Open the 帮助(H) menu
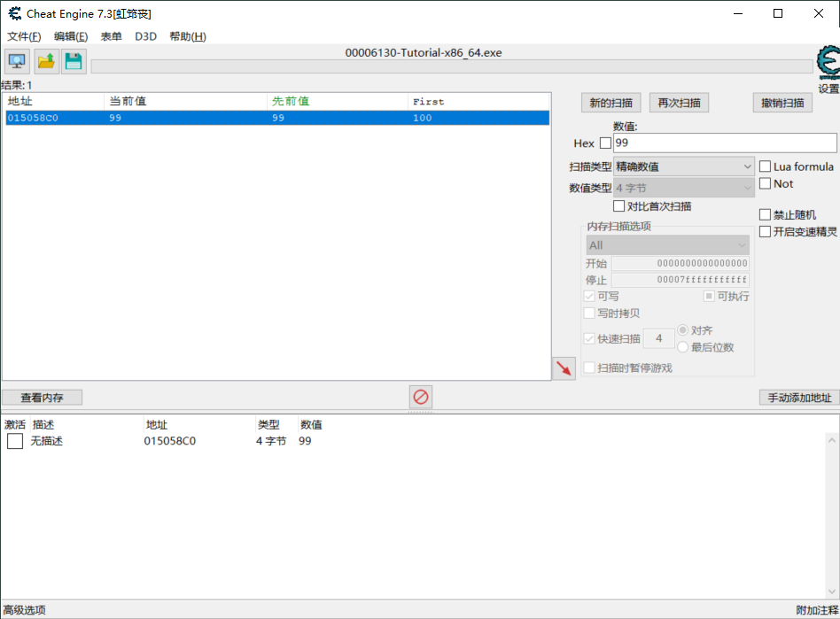The image size is (840, 619). point(188,36)
